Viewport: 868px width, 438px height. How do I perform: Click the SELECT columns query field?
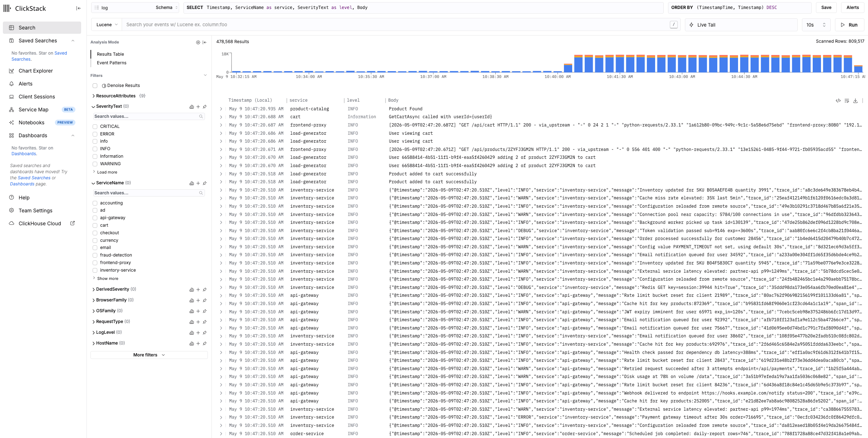423,8
